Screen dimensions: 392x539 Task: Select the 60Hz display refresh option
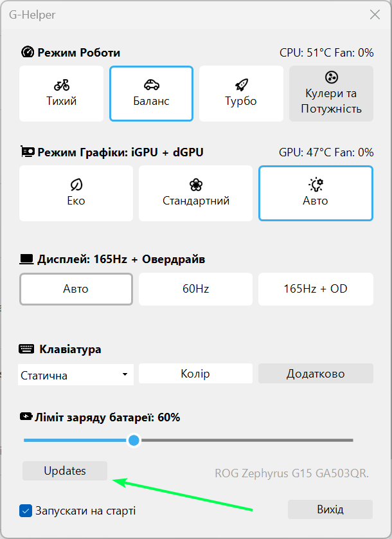tap(195, 289)
